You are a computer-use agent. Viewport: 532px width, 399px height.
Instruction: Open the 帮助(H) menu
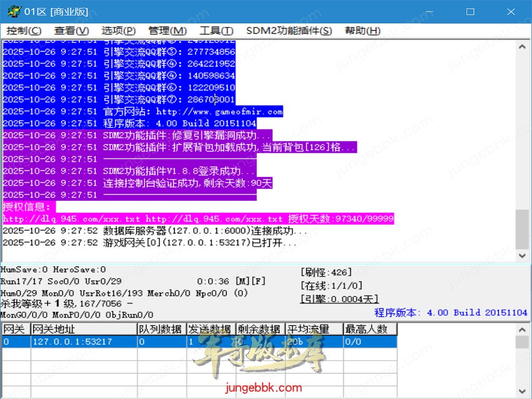click(x=363, y=31)
